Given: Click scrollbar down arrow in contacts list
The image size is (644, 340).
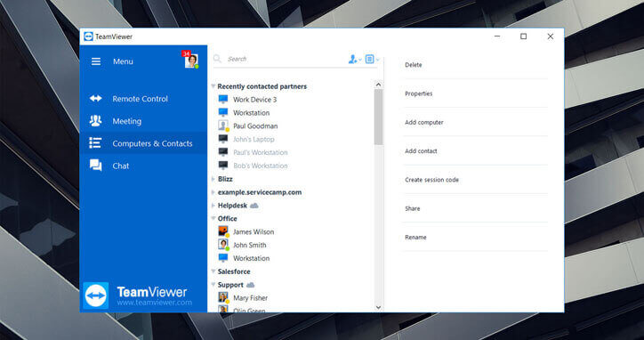Looking at the screenshot, I should point(378,308).
